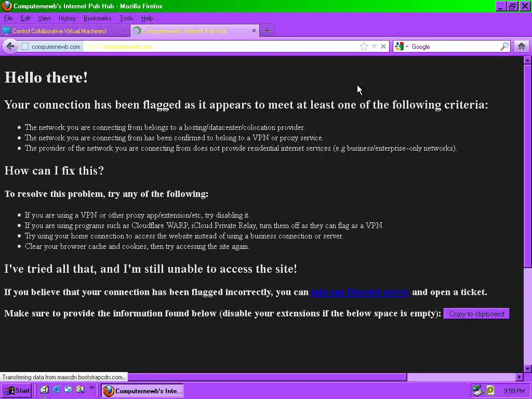532x399 pixels.
Task: Open the Tools menu
Action: (126, 18)
